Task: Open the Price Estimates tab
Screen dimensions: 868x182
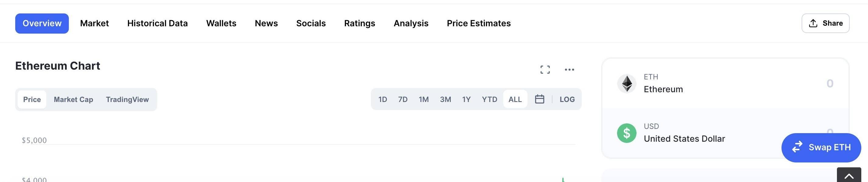Action: 478,23
